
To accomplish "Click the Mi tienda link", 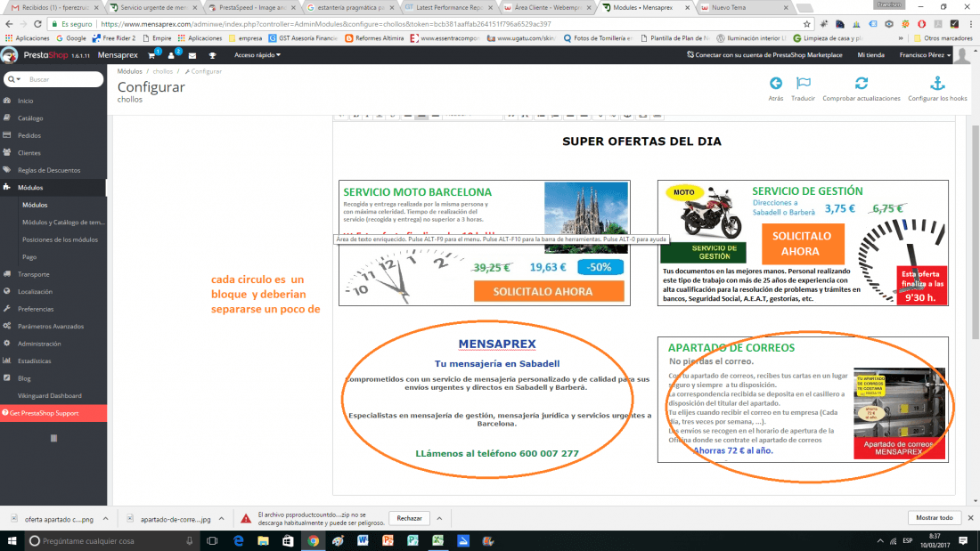I will coord(870,55).
